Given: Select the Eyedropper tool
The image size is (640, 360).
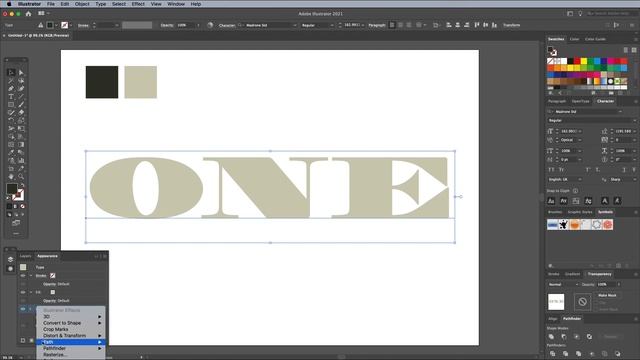Looking at the screenshot, I should (x=11, y=153).
